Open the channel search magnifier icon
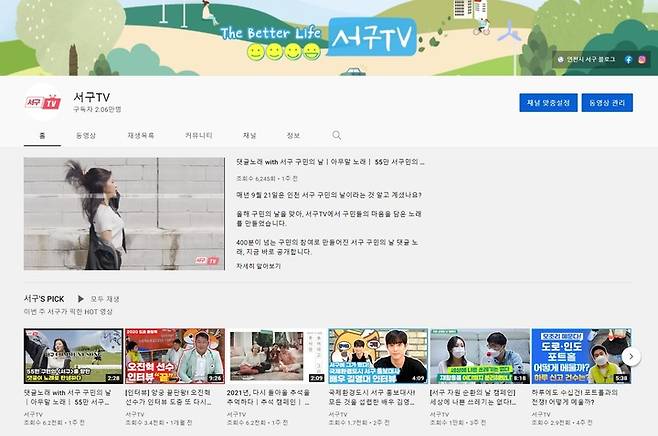Screen dimensions: 658x436 (336, 135)
